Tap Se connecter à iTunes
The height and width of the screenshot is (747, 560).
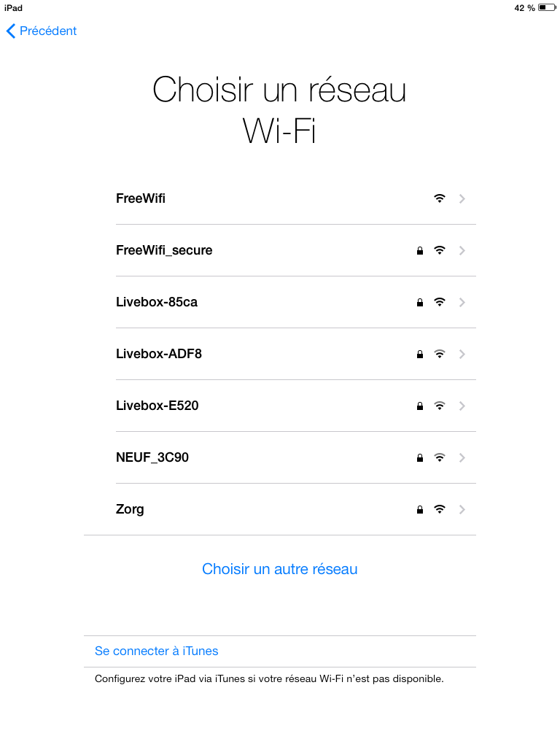pyautogui.click(x=156, y=651)
